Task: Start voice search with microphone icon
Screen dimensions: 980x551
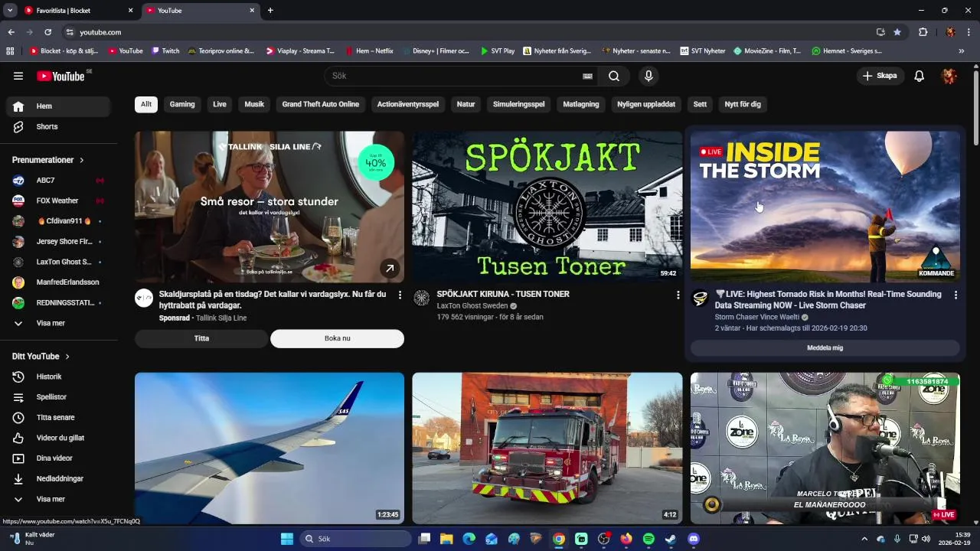Action: [x=648, y=76]
